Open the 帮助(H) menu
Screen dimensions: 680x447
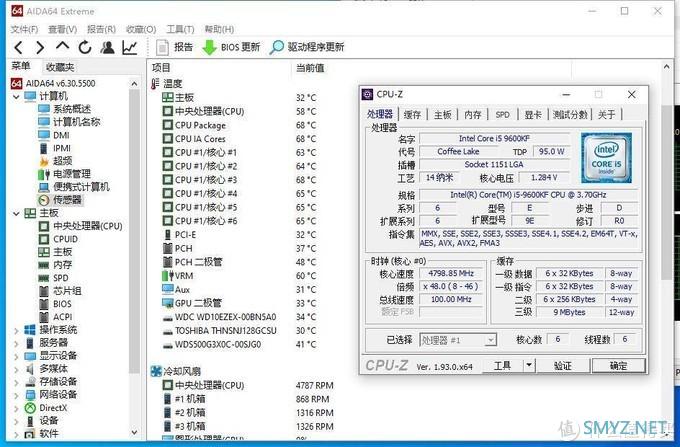219,29
